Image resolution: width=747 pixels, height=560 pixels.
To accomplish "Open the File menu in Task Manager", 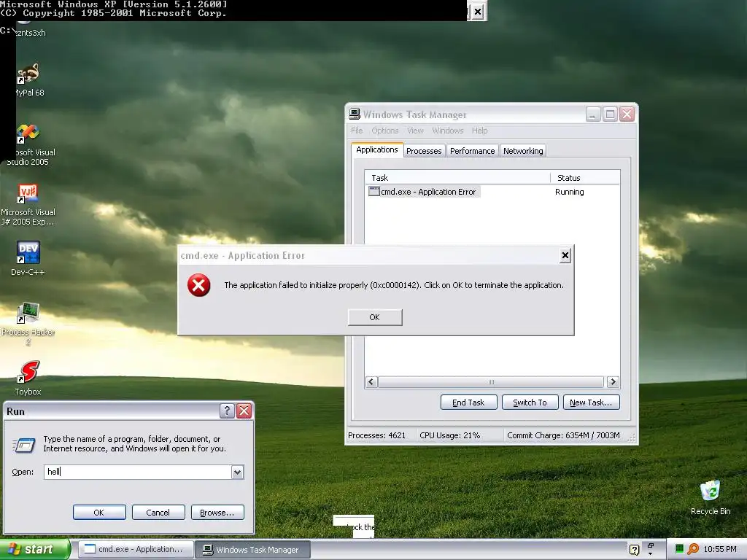I will pos(357,131).
